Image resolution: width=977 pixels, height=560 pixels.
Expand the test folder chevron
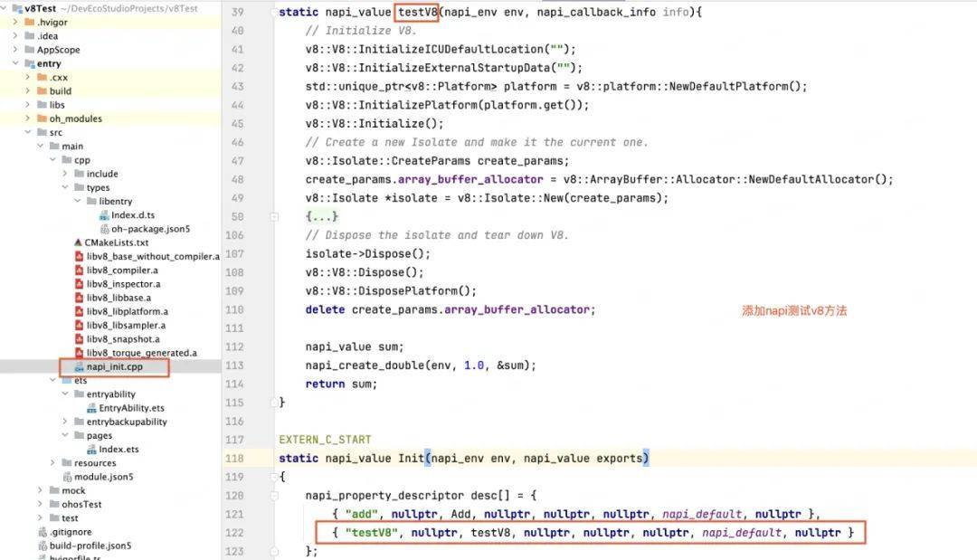41,517
